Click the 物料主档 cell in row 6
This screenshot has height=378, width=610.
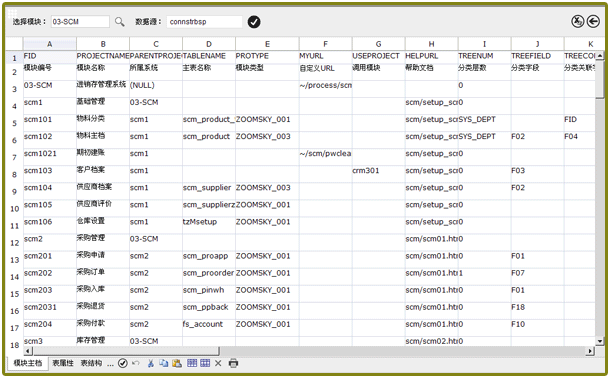click(x=103, y=140)
